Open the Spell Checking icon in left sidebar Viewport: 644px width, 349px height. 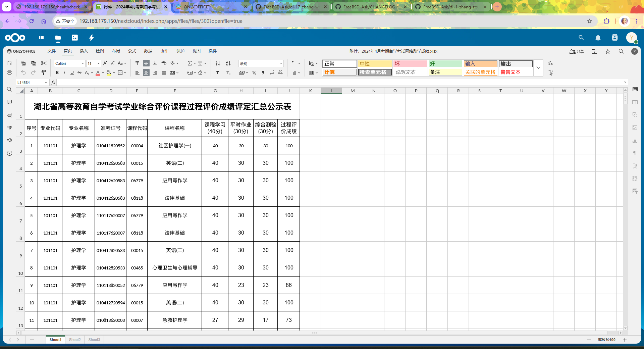[x=9, y=128]
